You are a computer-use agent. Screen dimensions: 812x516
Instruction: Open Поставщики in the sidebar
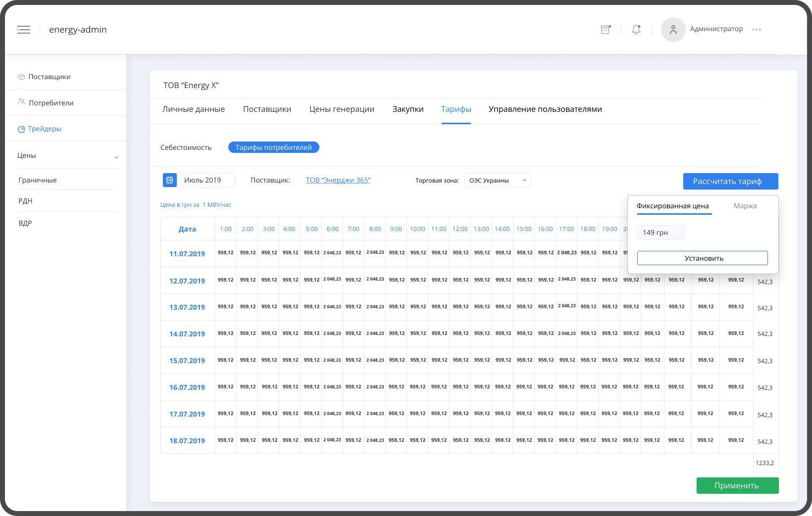49,77
